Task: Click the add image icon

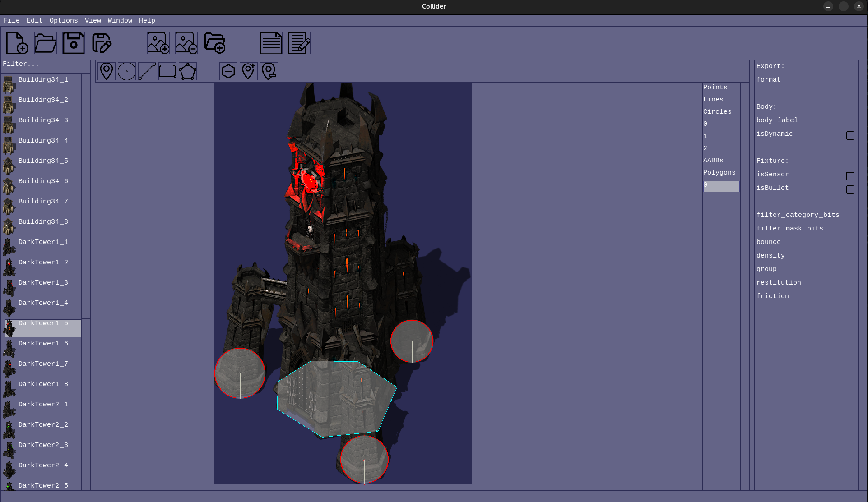Action: point(158,43)
